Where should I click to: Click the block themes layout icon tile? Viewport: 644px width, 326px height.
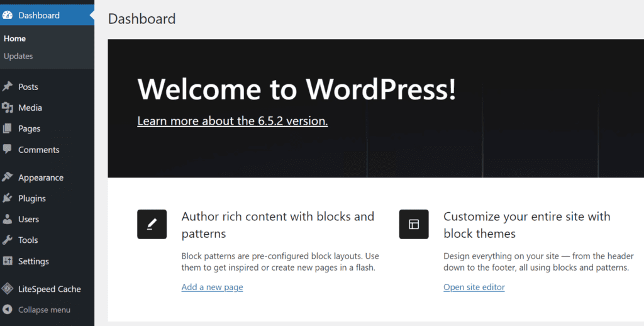(x=414, y=224)
